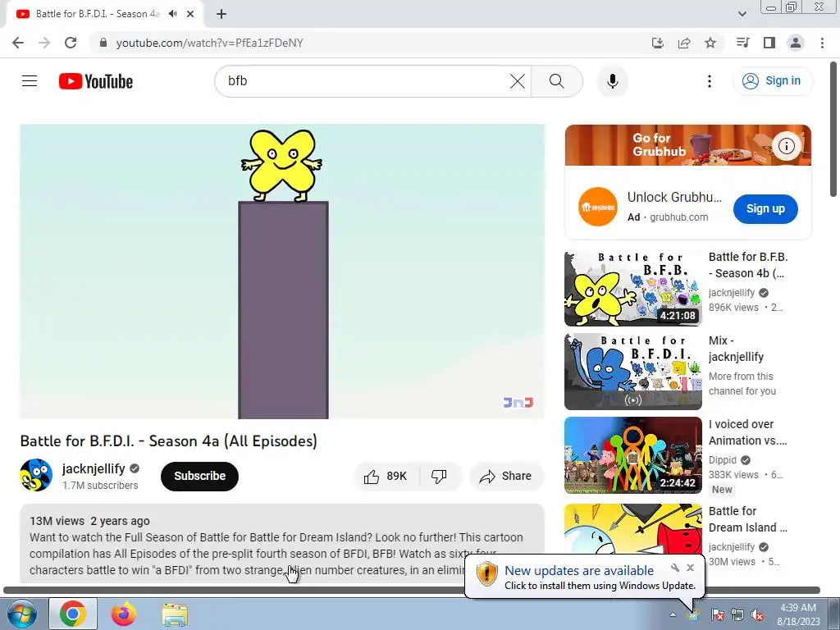The image size is (840, 630).
Task: Show hidden tray icons arrow
Action: tap(673, 614)
